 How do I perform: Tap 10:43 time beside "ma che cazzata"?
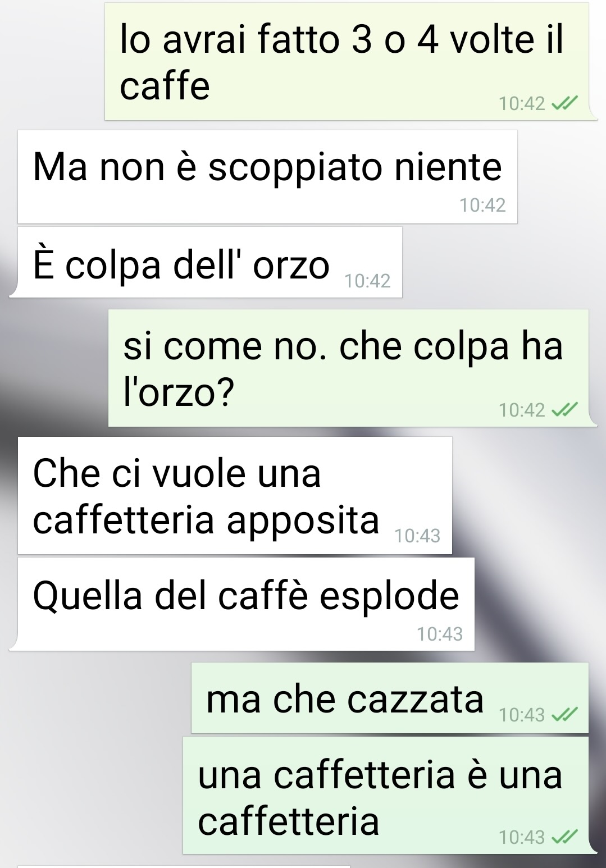pos(522,715)
